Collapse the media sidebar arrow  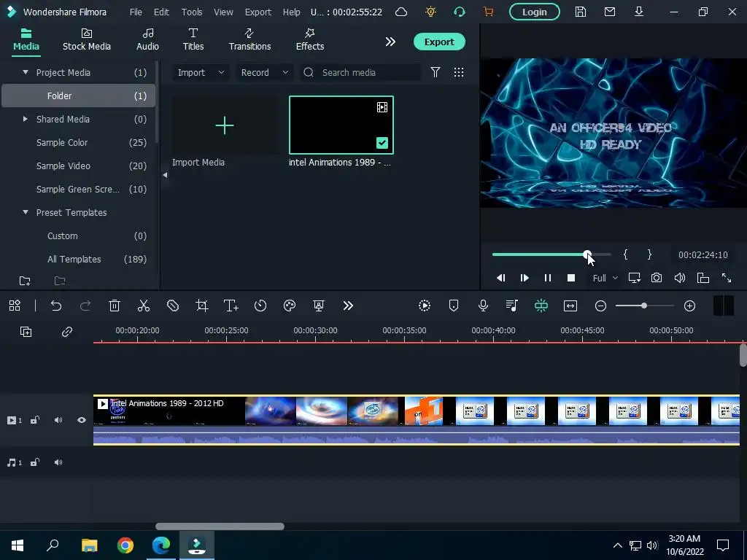[165, 175]
